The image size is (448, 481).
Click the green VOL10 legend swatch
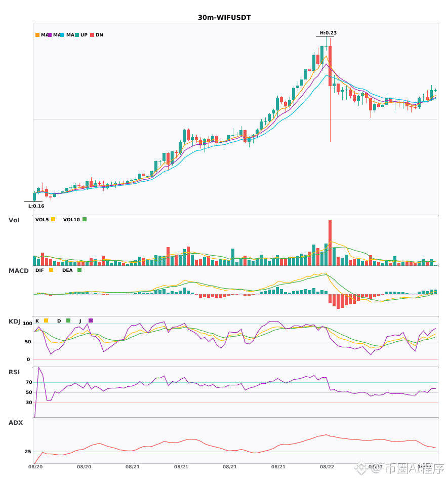pyautogui.click(x=85, y=219)
